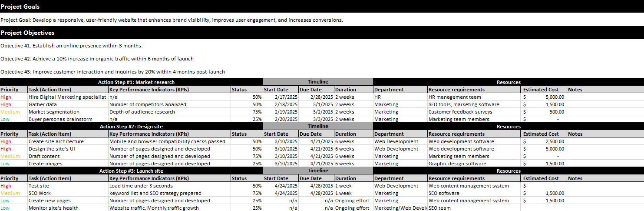This screenshot has height=211, width=644.
Task: Click Objective #3 about customer interaction and inquiries
Action: coord(112,72)
